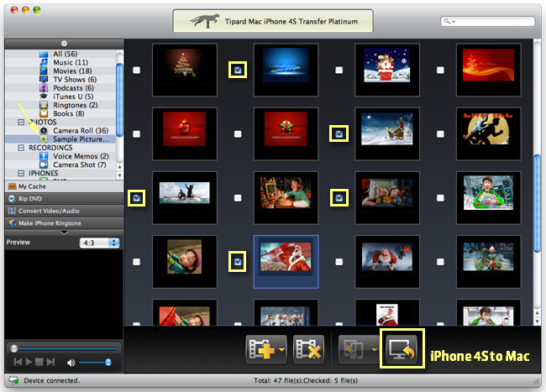
Task: Click the Convert Video/Audio film icon
Action: coord(13,211)
